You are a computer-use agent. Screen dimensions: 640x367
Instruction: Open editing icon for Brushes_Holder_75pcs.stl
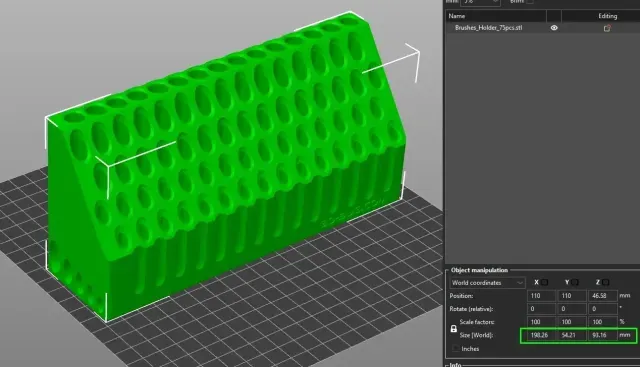607,28
